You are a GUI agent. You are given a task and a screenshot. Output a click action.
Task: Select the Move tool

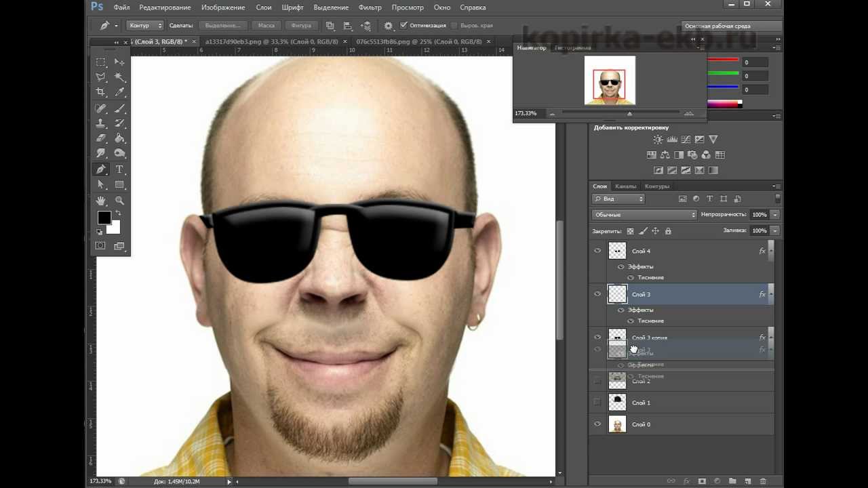click(120, 62)
